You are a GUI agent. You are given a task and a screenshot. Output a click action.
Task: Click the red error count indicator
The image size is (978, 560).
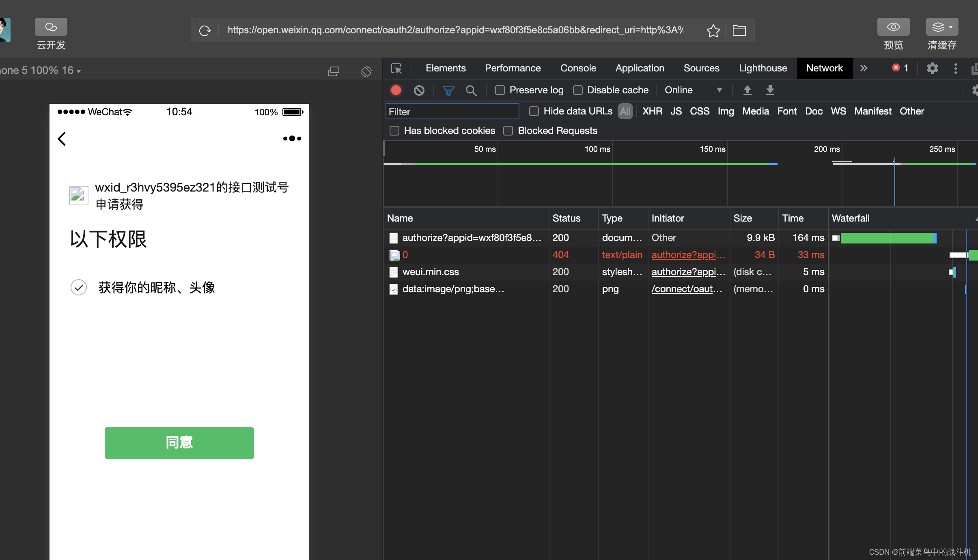tap(900, 68)
